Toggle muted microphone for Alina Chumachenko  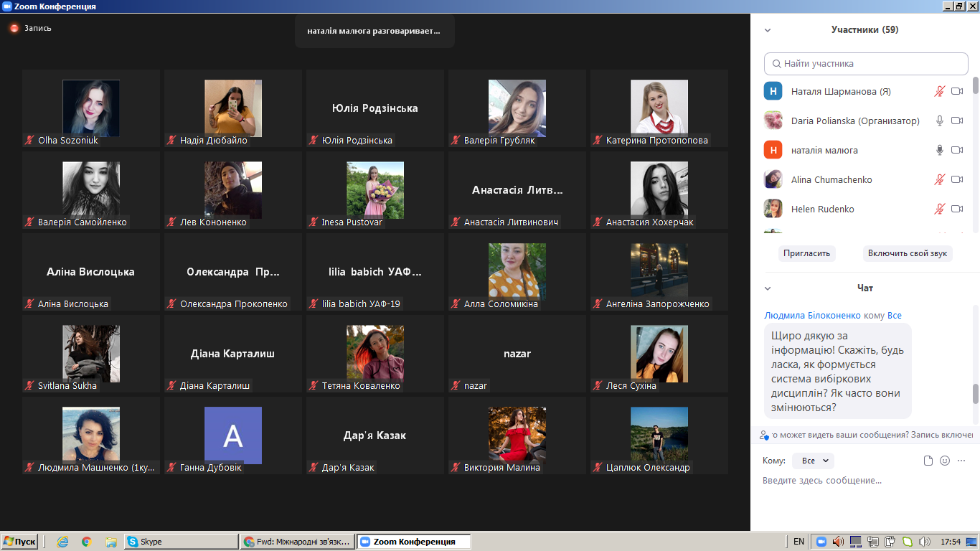939,179
